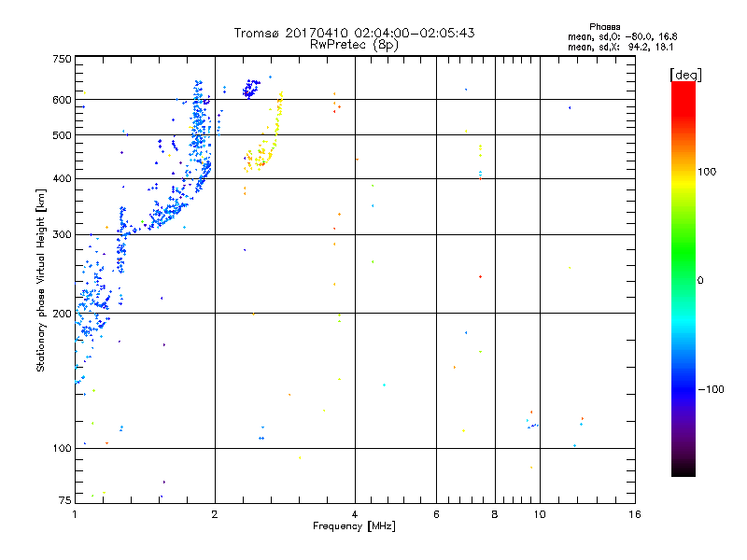Click the "Phases" header label

[604, 27]
